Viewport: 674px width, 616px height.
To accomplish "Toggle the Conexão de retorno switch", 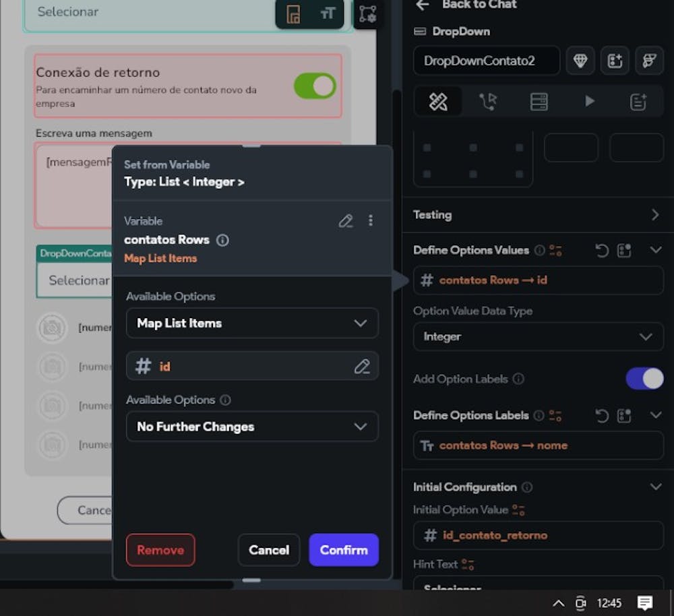I will (x=315, y=86).
